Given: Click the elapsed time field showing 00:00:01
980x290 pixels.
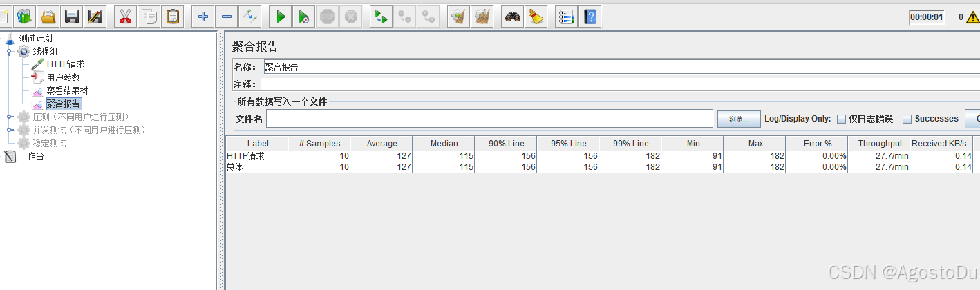Looking at the screenshot, I should click(927, 17).
